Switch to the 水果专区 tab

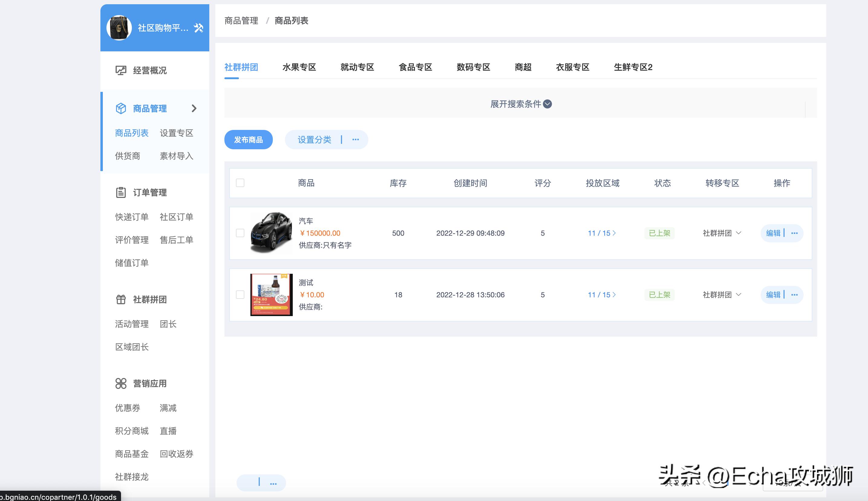(x=298, y=67)
